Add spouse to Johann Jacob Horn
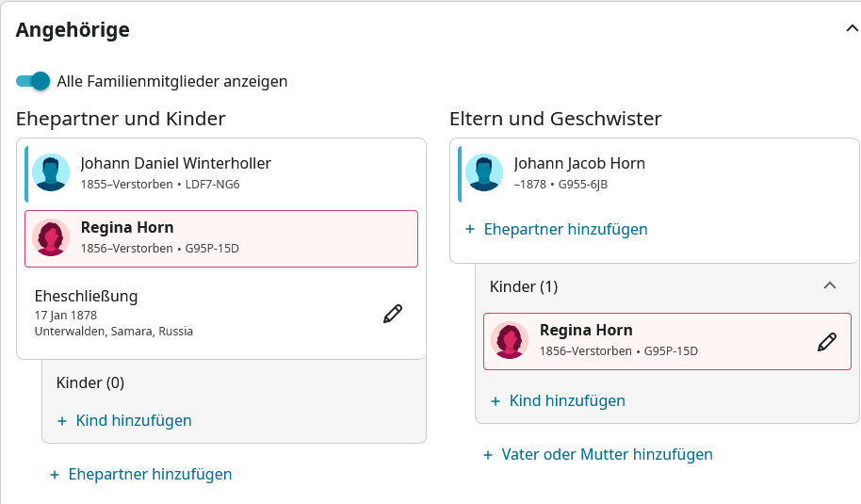Screen dimensions: 861x504 tap(556, 229)
